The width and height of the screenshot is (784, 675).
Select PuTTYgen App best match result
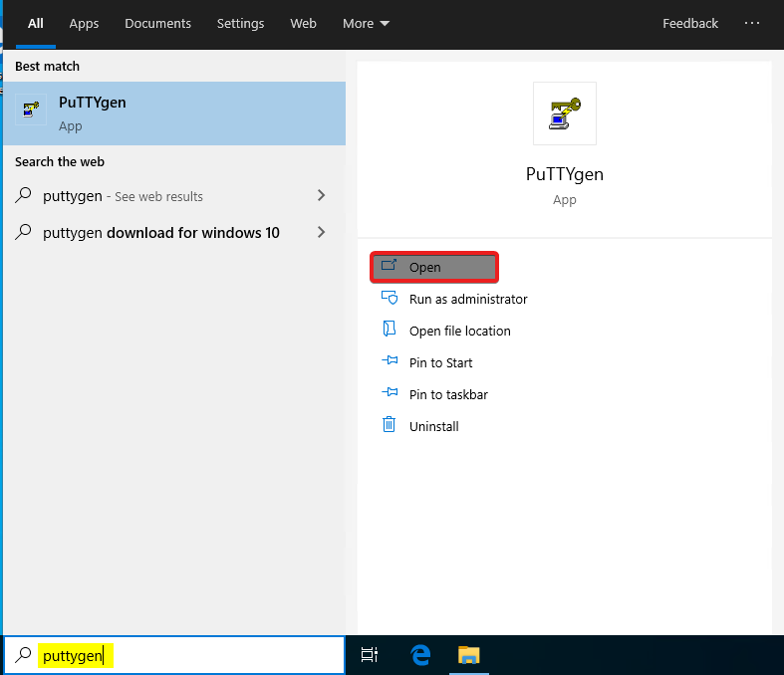pyautogui.click(x=174, y=113)
